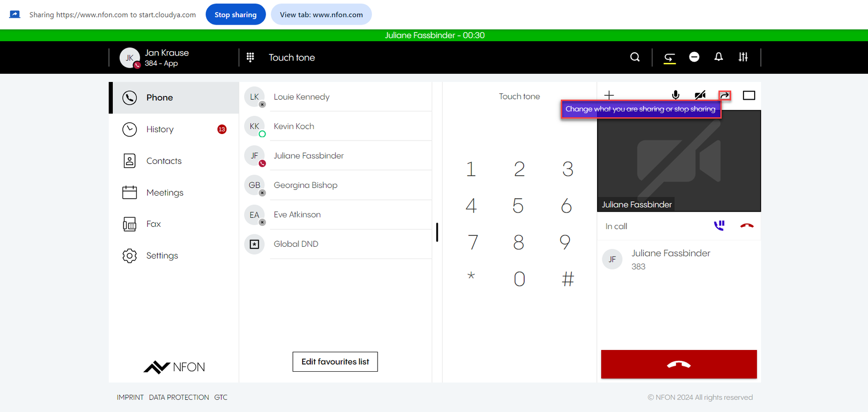868x412 pixels.
Task: Go to Contacts section
Action: point(164,161)
